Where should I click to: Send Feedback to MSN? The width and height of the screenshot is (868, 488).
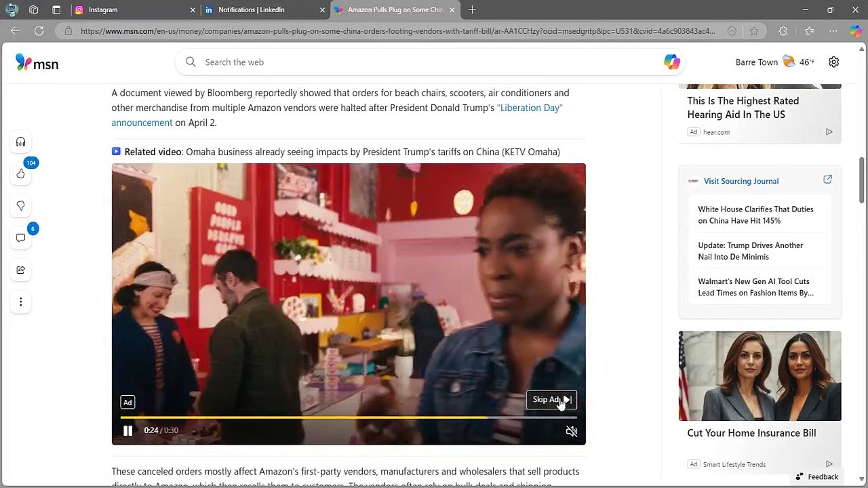click(x=816, y=476)
